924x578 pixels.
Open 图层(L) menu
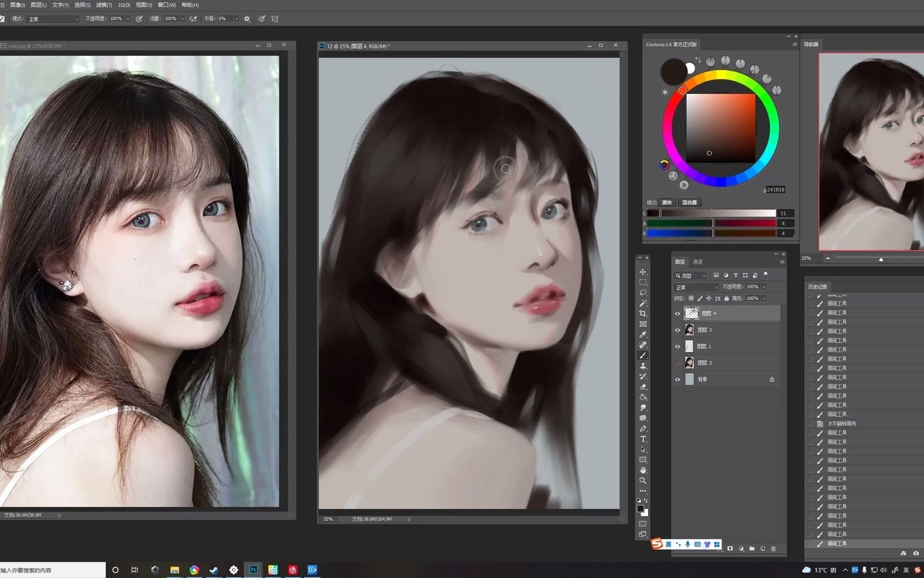coord(38,5)
